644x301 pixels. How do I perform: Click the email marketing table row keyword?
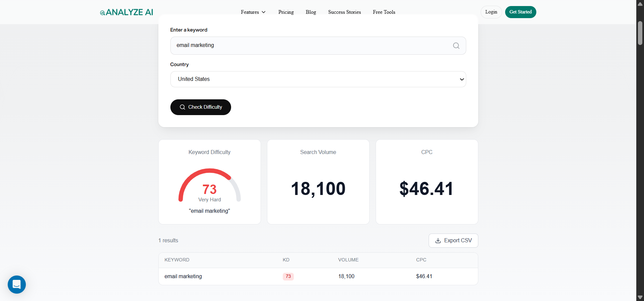[183, 277]
